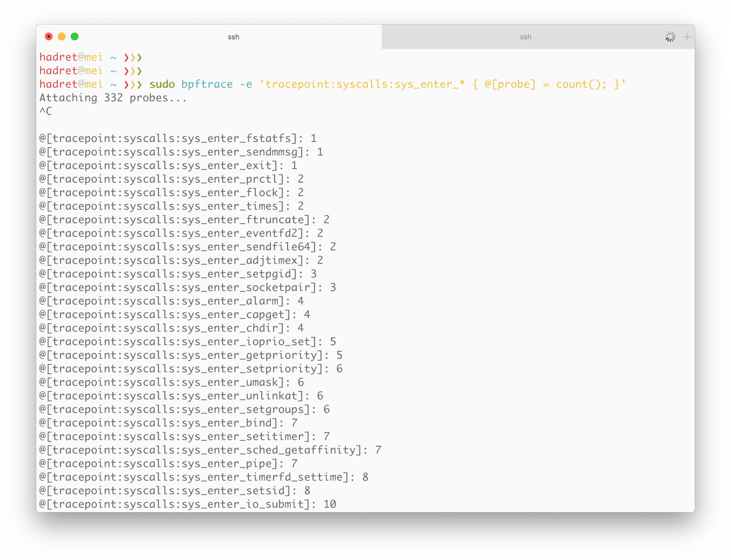The height and width of the screenshot is (560, 731).
Task: Maximize the window with the green button
Action: coord(75,37)
